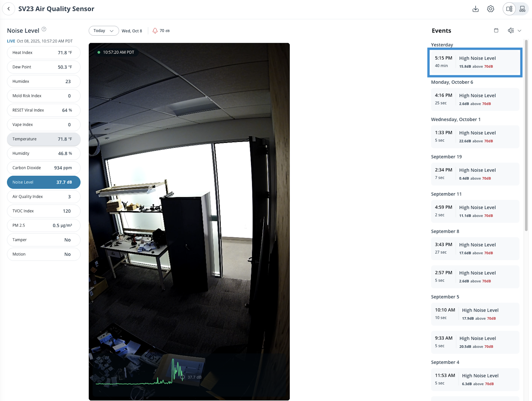Open settings gear icon

click(490, 9)
